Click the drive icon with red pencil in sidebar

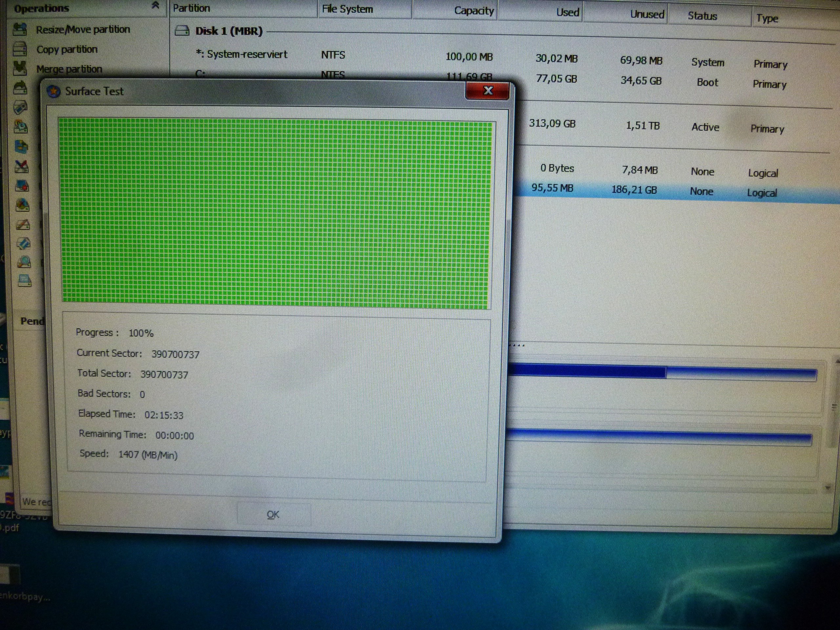tap(23, 224)
